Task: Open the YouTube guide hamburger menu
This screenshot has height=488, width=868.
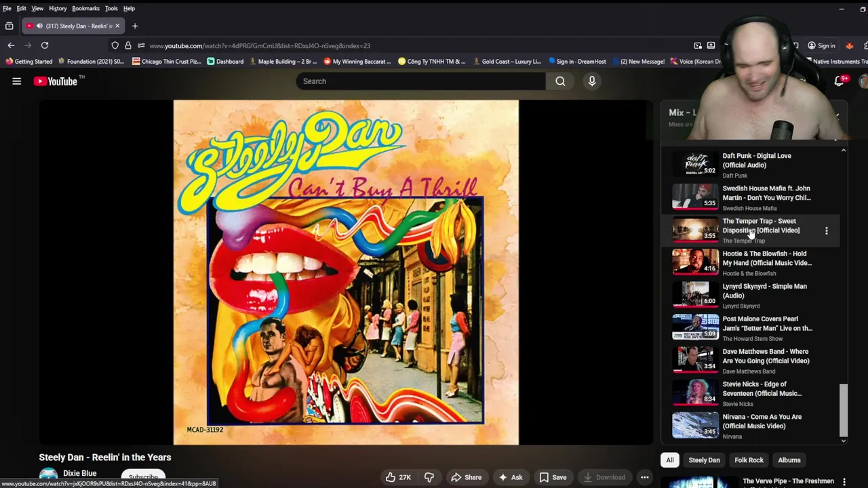Action: coord(17,81)
